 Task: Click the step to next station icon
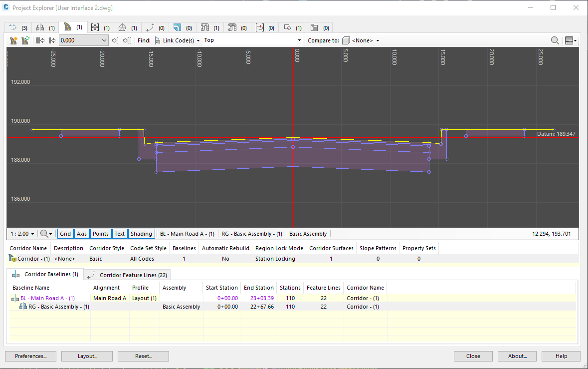tap(115, 40)
